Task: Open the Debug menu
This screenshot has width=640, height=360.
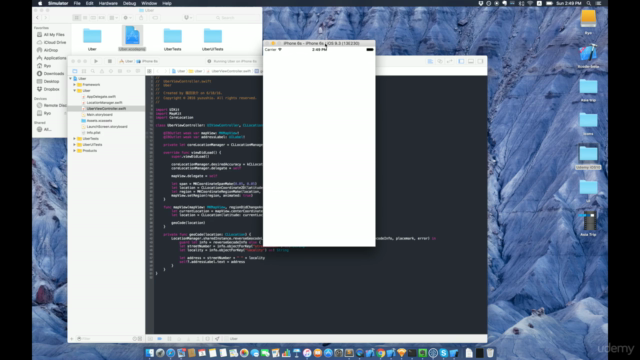Action: coord(129,3)
